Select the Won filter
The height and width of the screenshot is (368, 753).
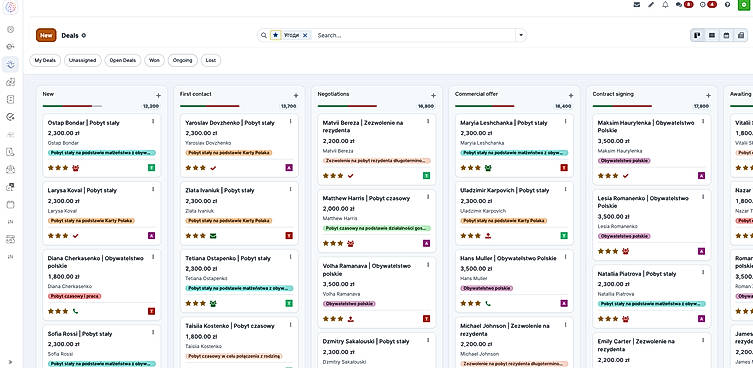click(x=154, y=61)
